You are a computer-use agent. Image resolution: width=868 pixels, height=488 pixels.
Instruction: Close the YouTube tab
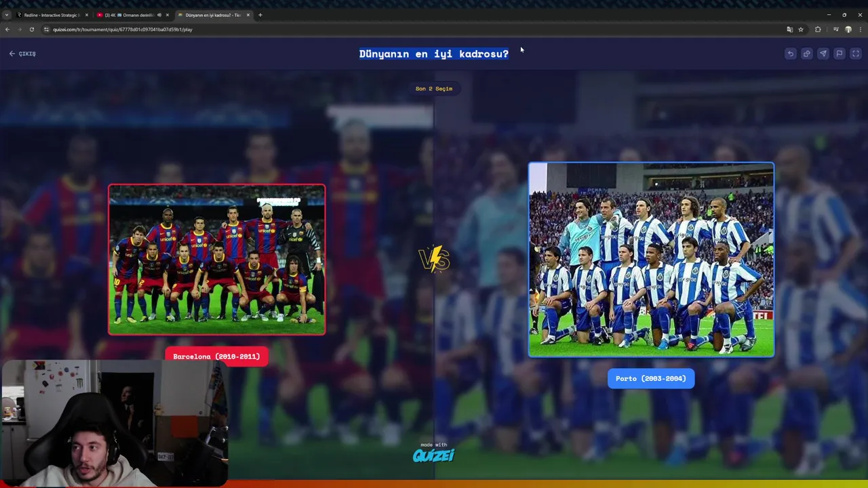point(167,15)
